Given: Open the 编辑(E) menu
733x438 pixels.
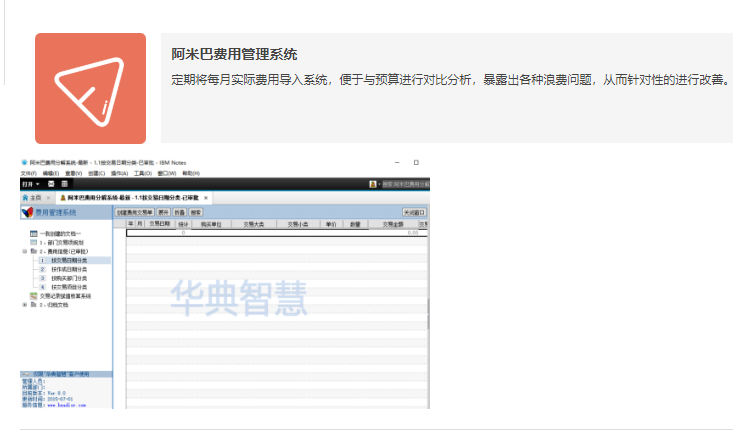Looking at the screenshot, I should pyautogui.click(x=50, y=173).
